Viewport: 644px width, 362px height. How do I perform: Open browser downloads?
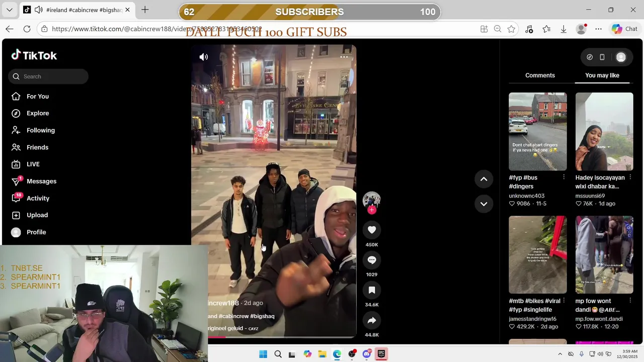(563, 29)
